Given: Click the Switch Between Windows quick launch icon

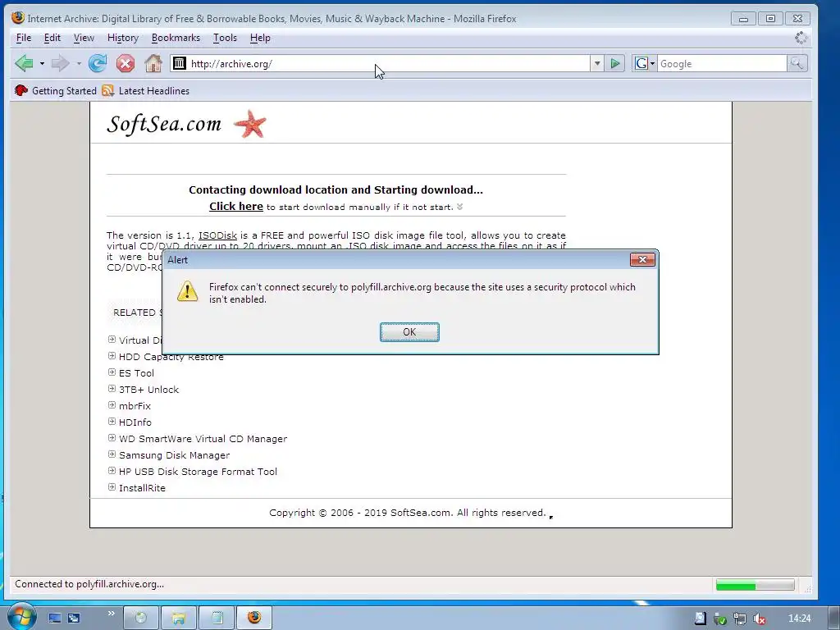Looking at the screenshot, I should [x=74, y=619].
